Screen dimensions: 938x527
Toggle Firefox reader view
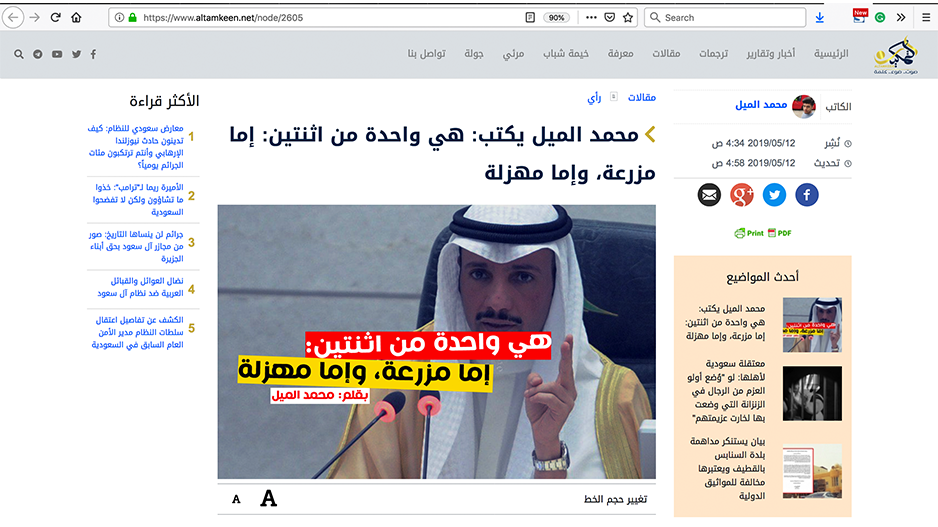[530, 17]
